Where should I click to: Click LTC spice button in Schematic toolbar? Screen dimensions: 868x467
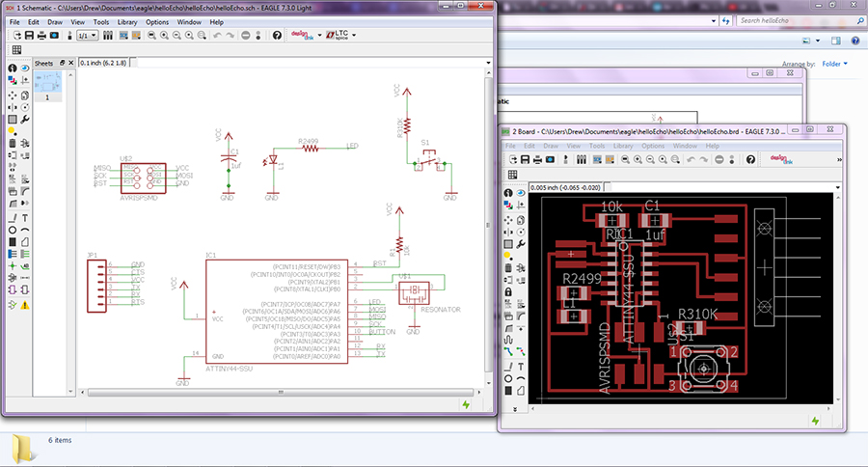tap(338, 36)
